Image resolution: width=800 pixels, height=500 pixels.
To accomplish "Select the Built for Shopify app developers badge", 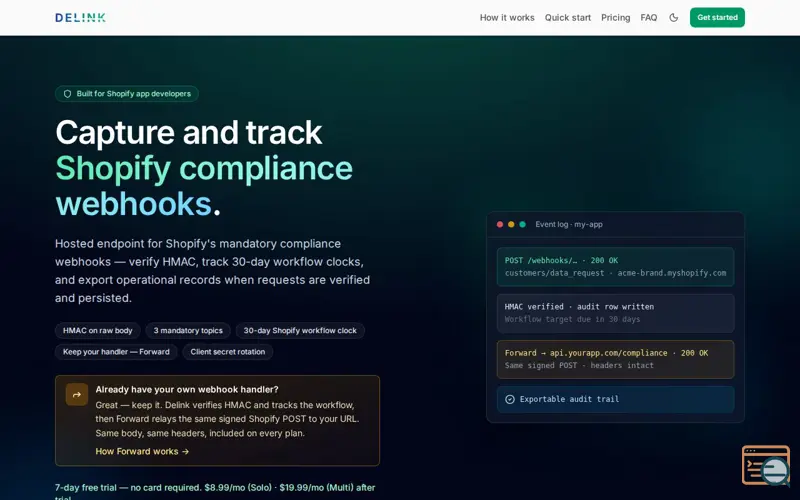I will (x=127, y=94).
